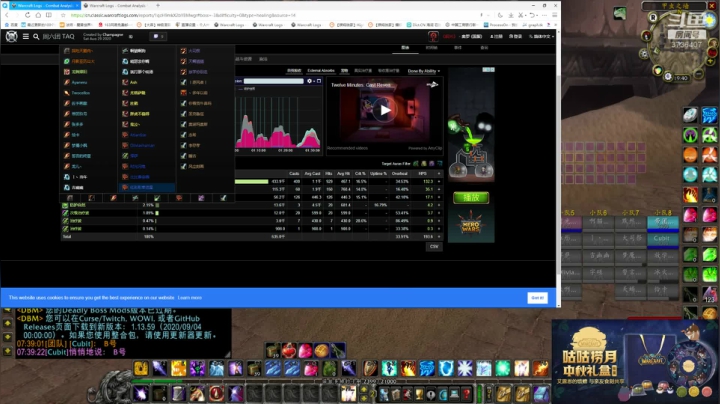
Task: Open the mid-autumn gift box promo banner
Action: (x=636, y=362)
